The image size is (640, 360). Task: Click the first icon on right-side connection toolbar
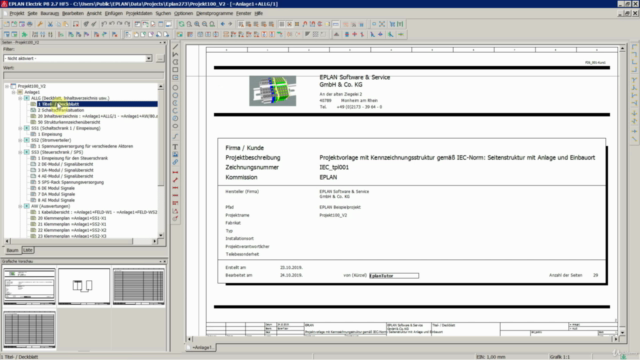coord(634,47)
